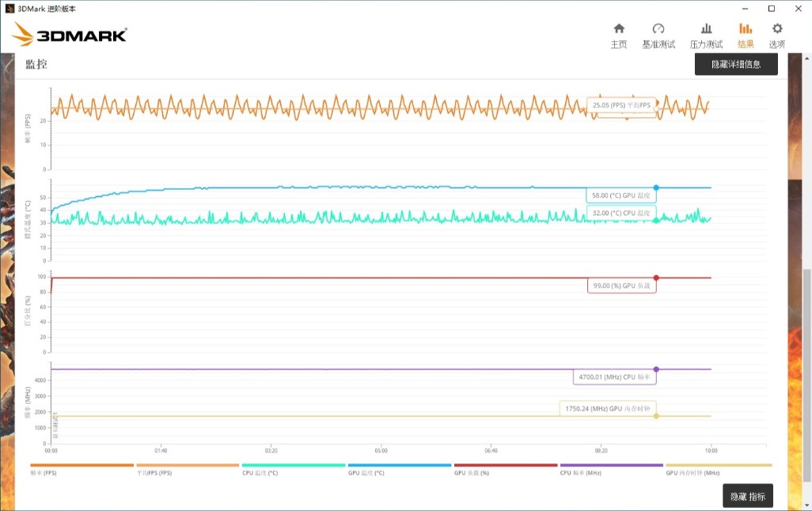Click the 3DMark logo in header
The height and width of the screenshot is (511, 812).
click(x=70, y=35)
